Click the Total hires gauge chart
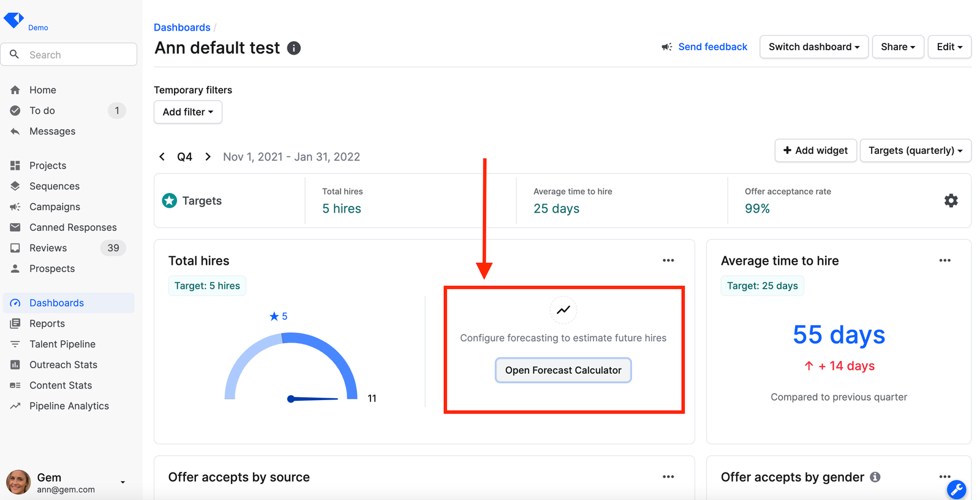Viewport: 980px width, 500px height. pos(291,366)
